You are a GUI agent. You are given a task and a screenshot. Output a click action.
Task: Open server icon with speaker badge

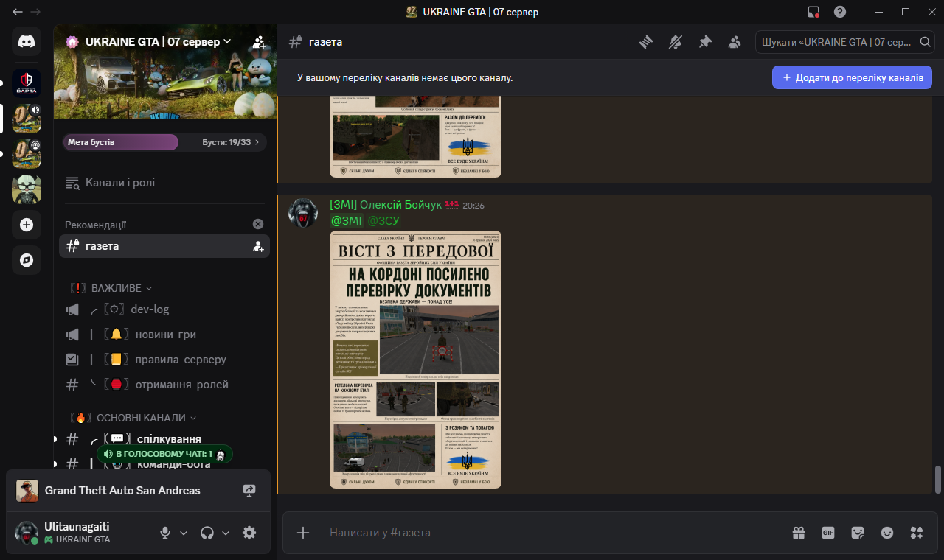pyautogui.click(x=27, y=119)
